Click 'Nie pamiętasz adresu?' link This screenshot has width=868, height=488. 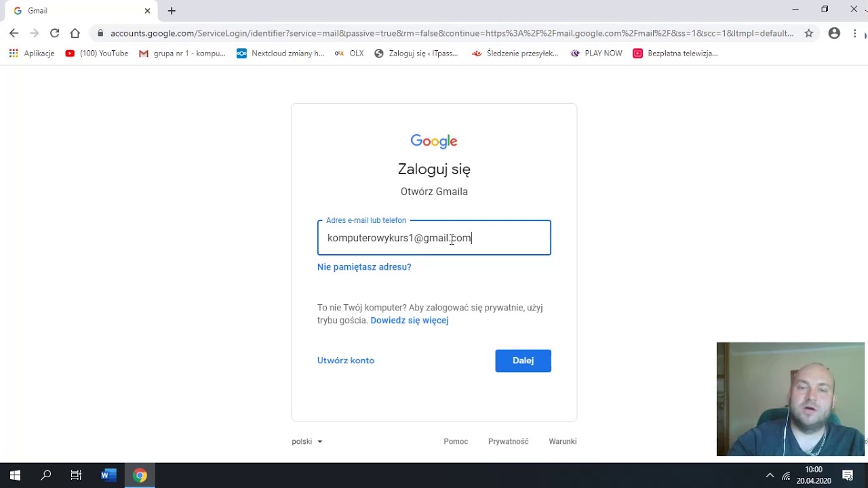click(364, 267)
